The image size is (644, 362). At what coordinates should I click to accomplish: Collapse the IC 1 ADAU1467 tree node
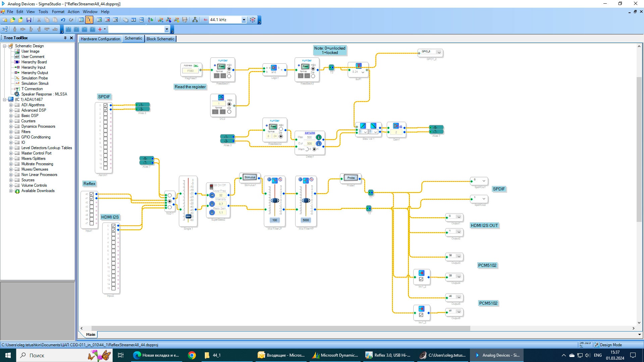[x=5, y=100]
